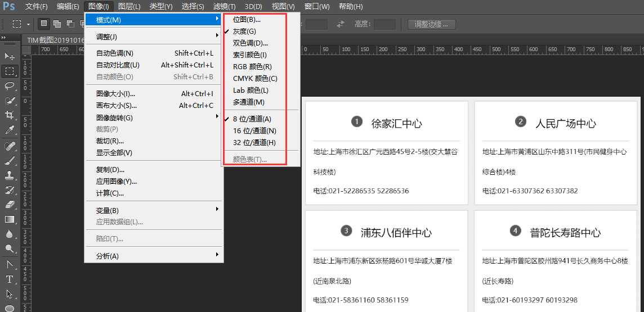The height and width of the screenshot is (312, 644).
Task: Select the Rectangular Marquee tool in toolbox
Action: click(9, 71)
